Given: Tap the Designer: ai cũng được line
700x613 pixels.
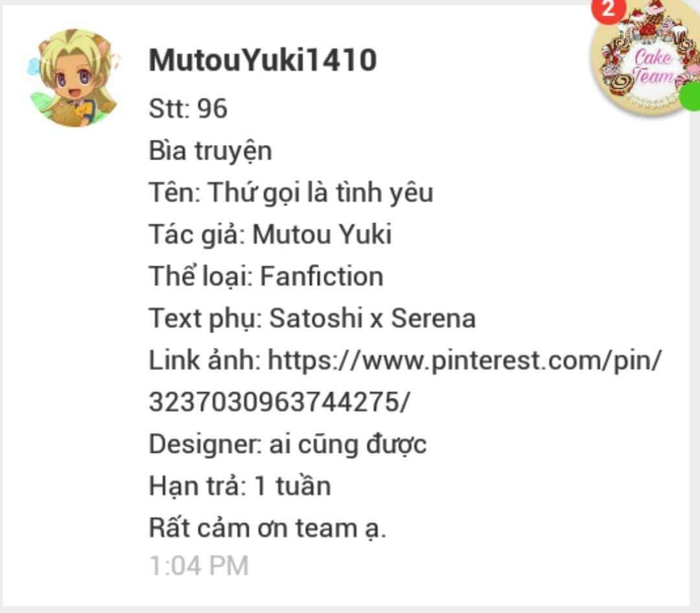Looking at the screenshot, I should click(x=288, y=445).
